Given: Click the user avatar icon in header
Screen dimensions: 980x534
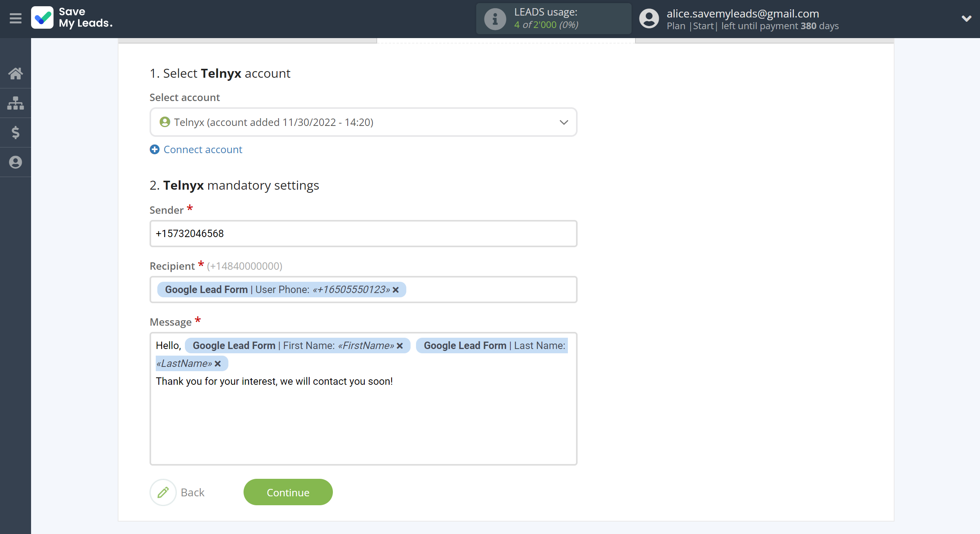Looking at the screenshot, I should point(649,19).
